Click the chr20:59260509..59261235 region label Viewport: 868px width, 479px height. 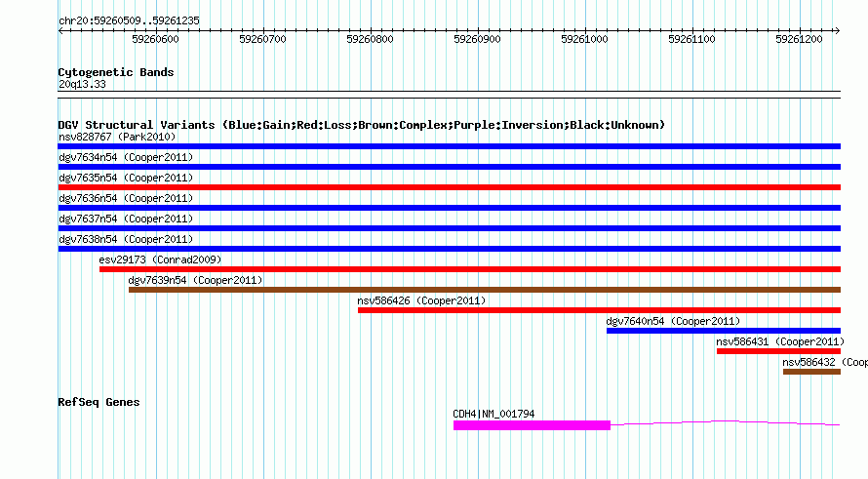pyautogui.click(x=129, y=20)
